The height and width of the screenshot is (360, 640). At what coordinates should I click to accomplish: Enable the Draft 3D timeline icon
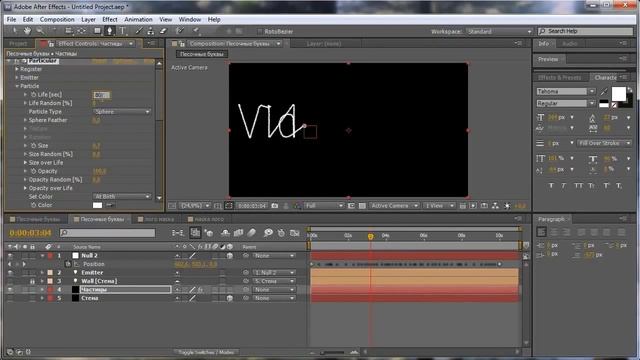point(209,233)
